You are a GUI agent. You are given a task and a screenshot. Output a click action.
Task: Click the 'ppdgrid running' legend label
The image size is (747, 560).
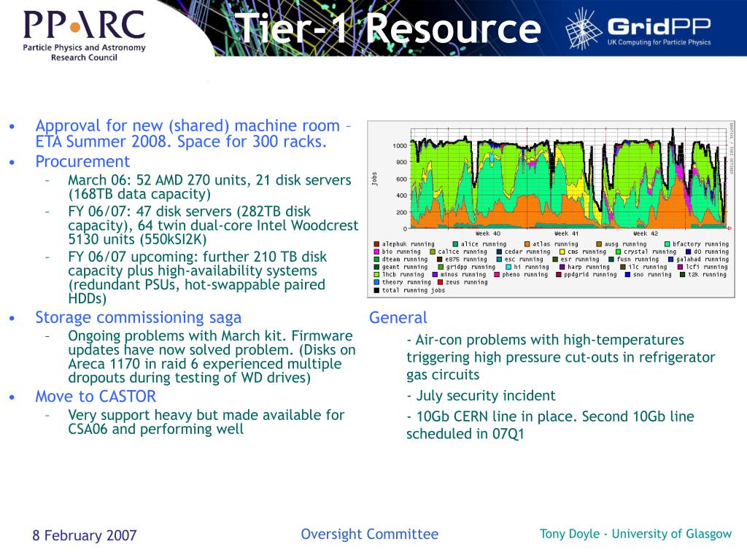590,275
